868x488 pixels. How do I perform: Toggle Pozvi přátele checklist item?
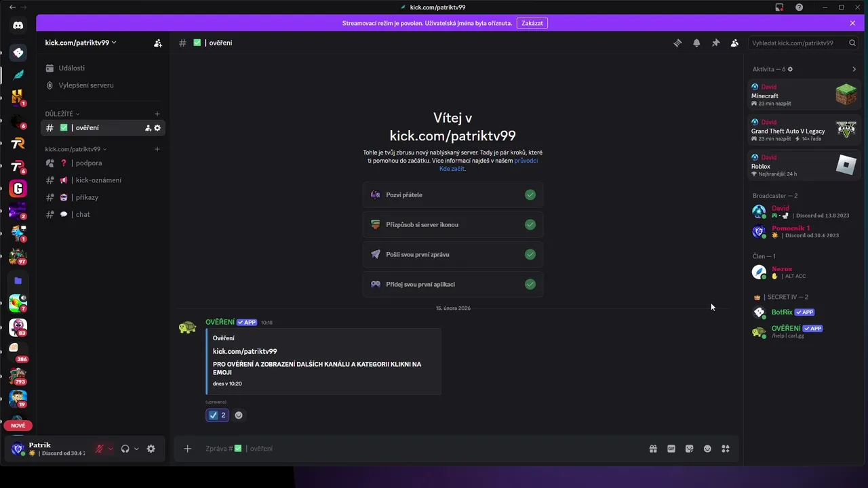click(x=453, y=195)
